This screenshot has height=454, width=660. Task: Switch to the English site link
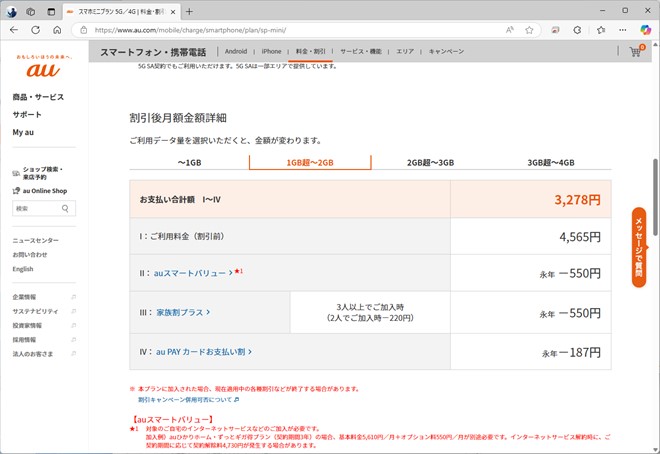pos(23,269)
